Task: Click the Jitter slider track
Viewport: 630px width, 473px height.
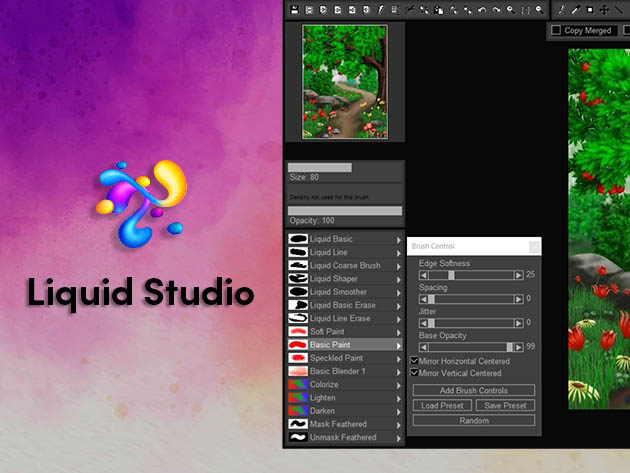Action: 471,323
